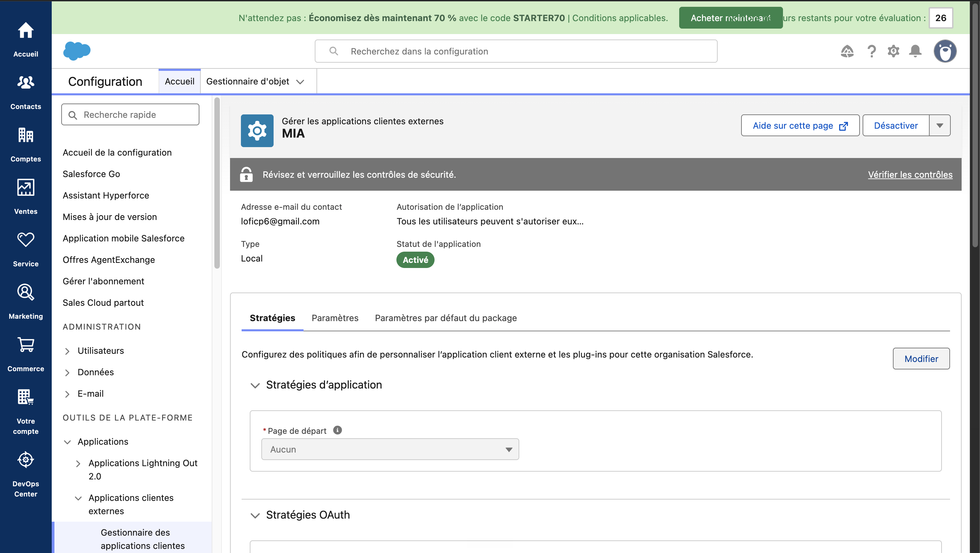The image size is (980, 553).
Task: Open Offres AgentExchange link
Action: point(109,259)
